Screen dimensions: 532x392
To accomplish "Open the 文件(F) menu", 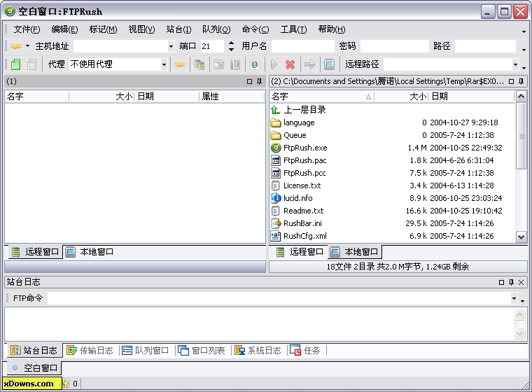I will (27, 29).
